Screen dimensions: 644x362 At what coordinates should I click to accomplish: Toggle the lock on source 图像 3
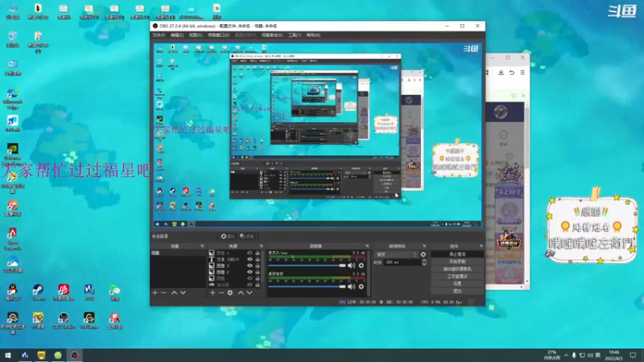[x=258, y=265]
